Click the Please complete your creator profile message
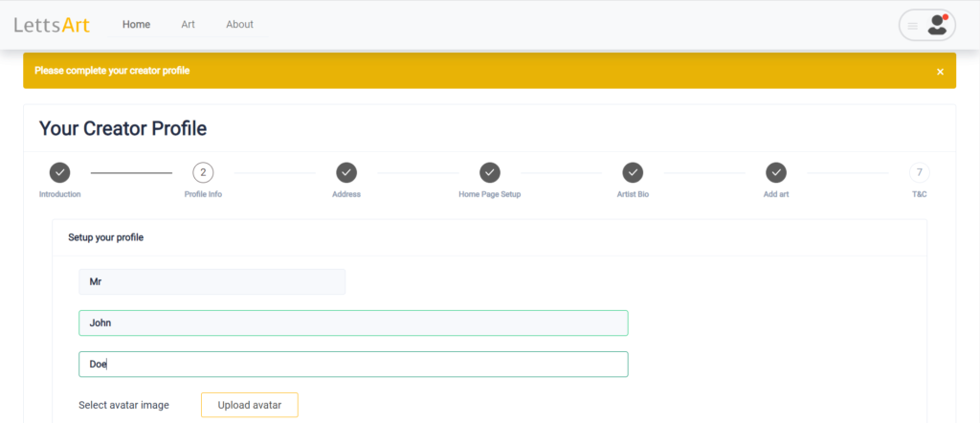980x423 pixels. [112, 71]
